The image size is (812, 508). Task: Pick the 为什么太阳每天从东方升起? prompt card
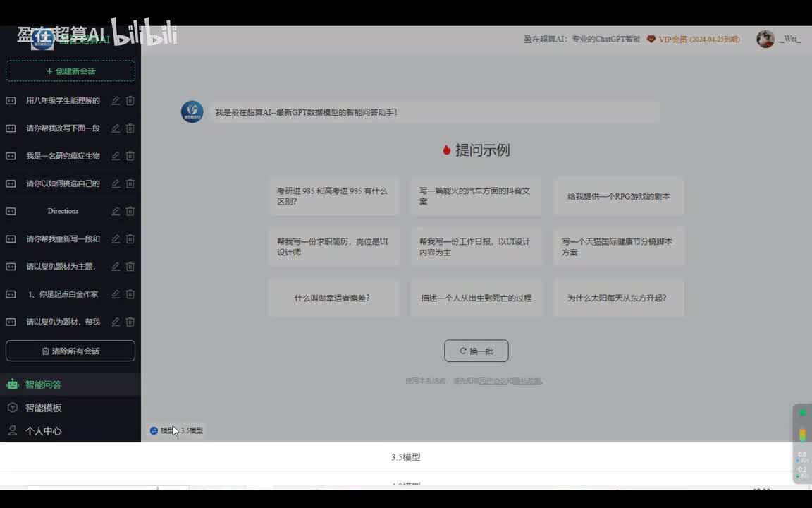618,298
